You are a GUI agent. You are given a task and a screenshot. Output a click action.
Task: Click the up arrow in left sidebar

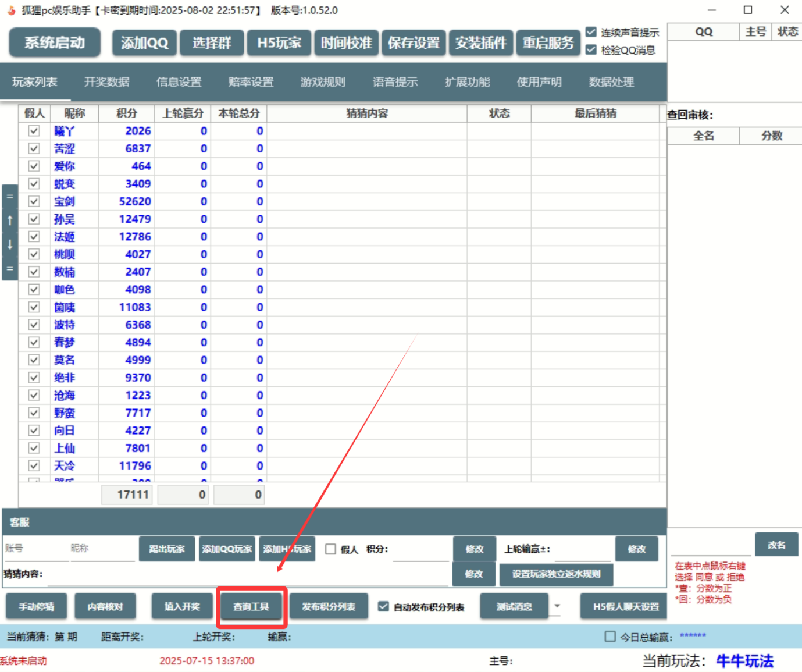pos(10,221)
